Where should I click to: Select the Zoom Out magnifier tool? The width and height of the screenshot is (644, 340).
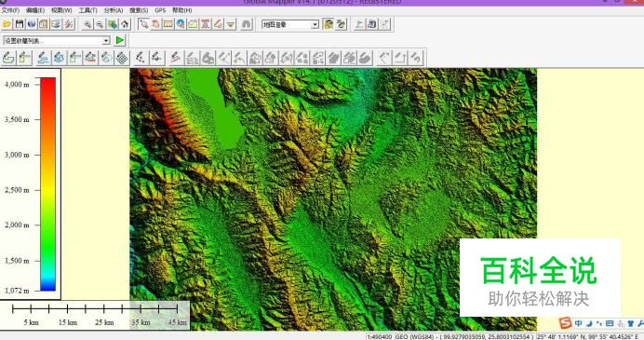coord(100,24)
